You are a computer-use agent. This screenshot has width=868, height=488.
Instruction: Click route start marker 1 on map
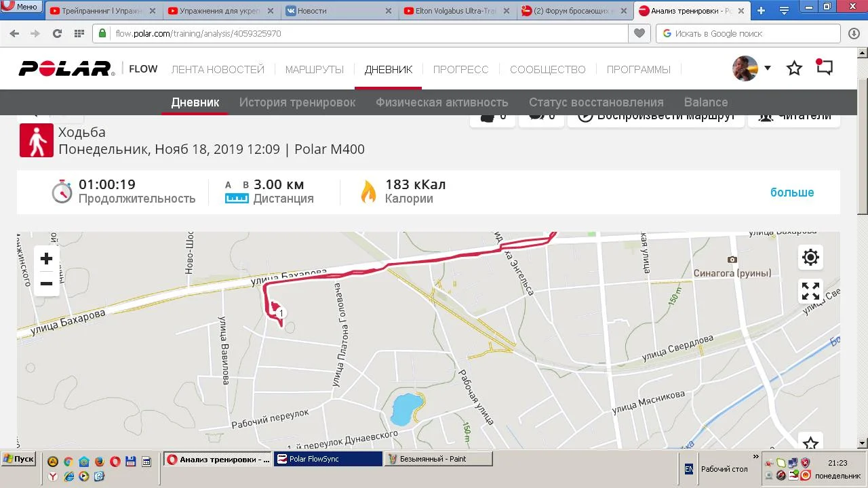coord(280,313)
